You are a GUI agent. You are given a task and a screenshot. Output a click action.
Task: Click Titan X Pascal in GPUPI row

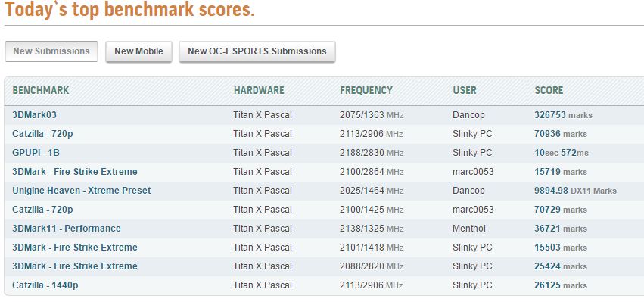pyautogui.click(x=263, y=153)
